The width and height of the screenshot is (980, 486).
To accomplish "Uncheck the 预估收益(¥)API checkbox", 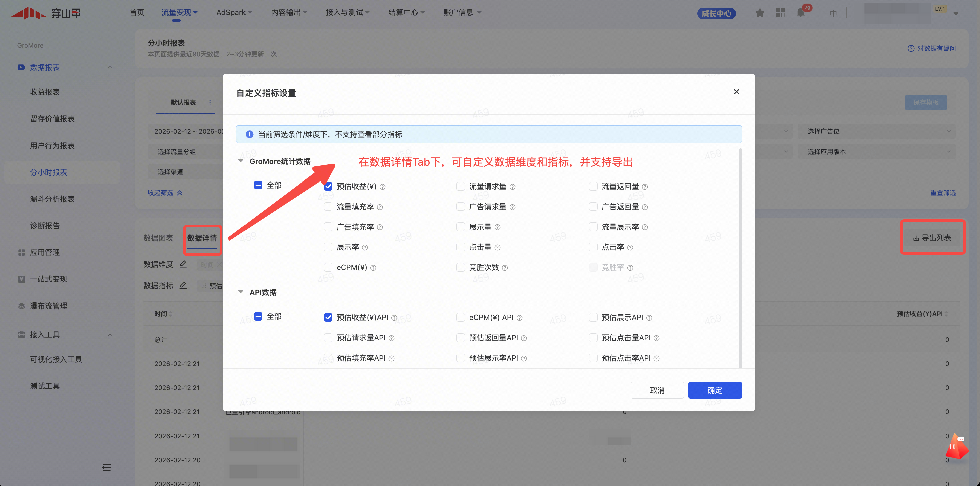I will click(x=328, y=317).
